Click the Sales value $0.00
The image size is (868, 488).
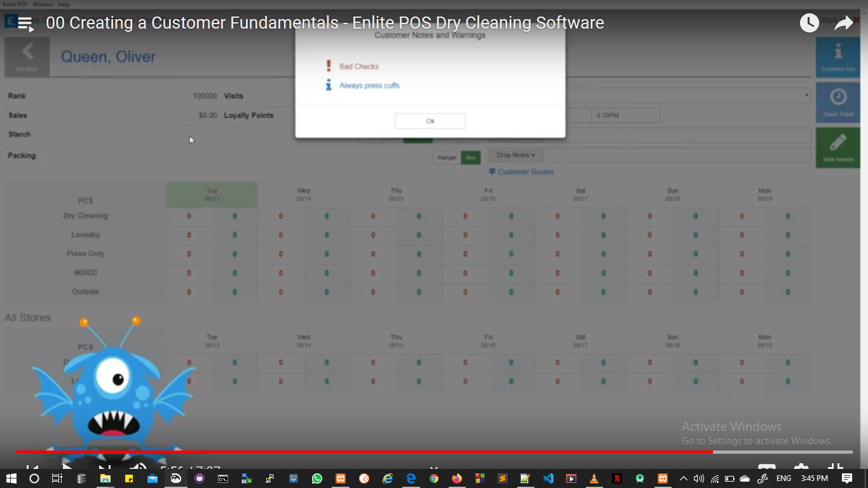point(208,116)
